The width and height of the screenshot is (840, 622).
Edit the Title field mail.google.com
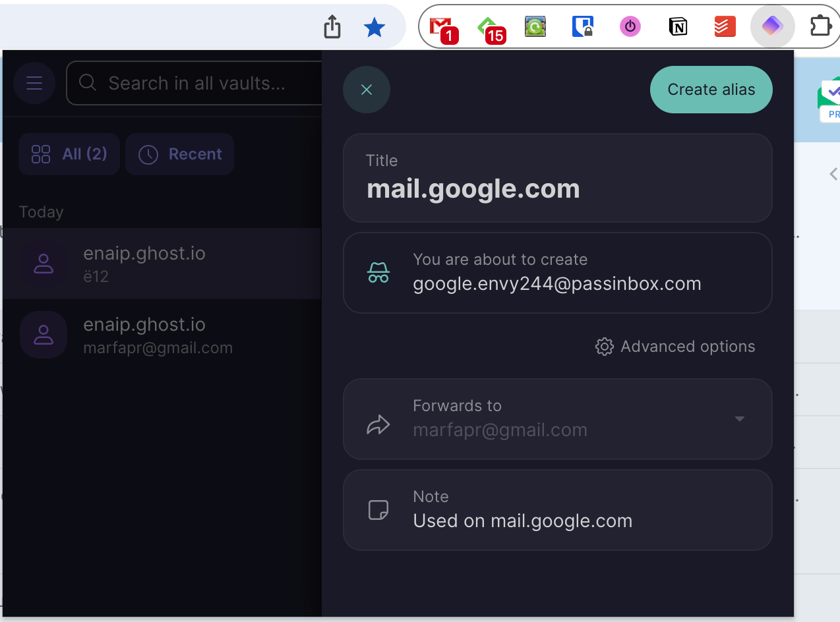click(558, 178)
